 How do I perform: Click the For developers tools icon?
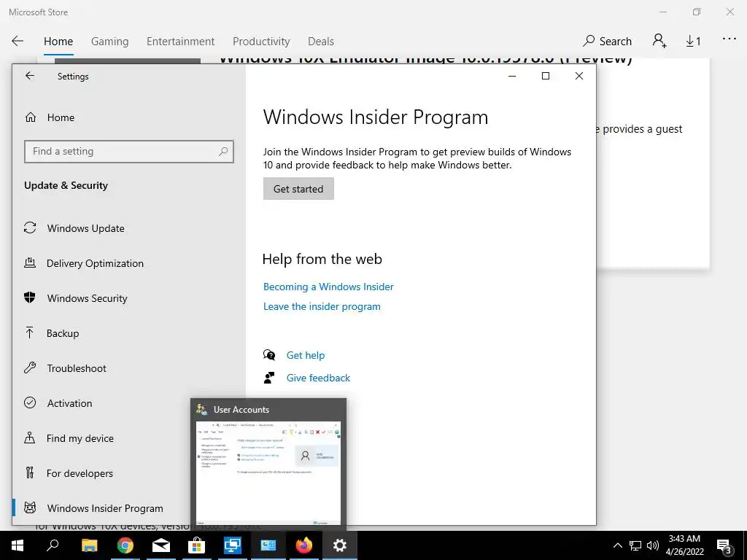coord(29,472)
